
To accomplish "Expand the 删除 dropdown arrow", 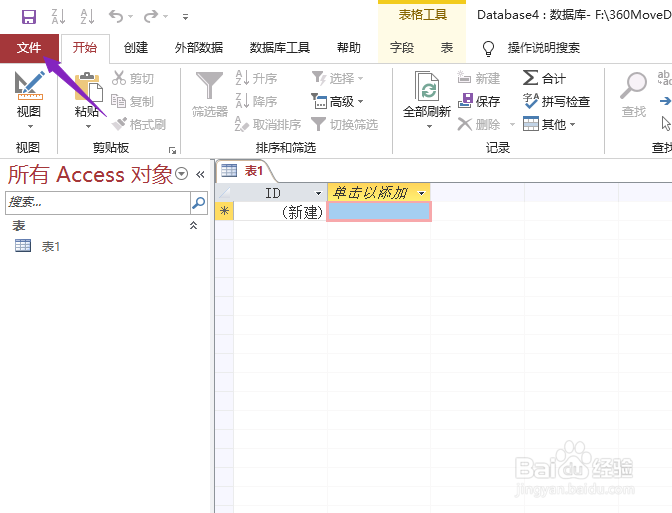I will tap(512, 125).
